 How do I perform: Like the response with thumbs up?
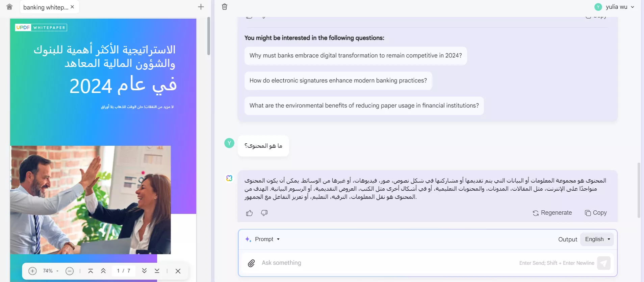(250, 213)
